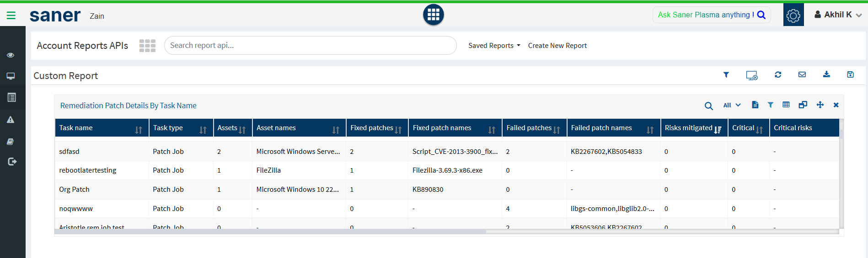Click the Ask Saner Plasma anything button
This screenshot has height=258, width=868.
pos(711,15)
